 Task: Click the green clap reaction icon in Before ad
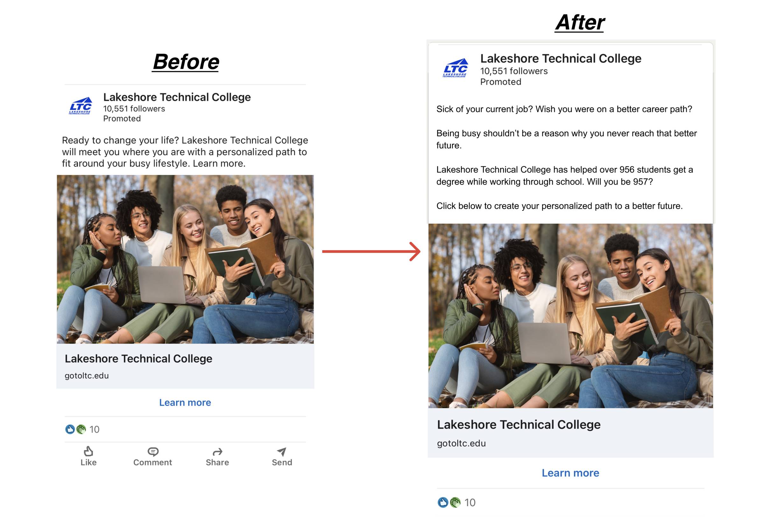click(81, 429)
